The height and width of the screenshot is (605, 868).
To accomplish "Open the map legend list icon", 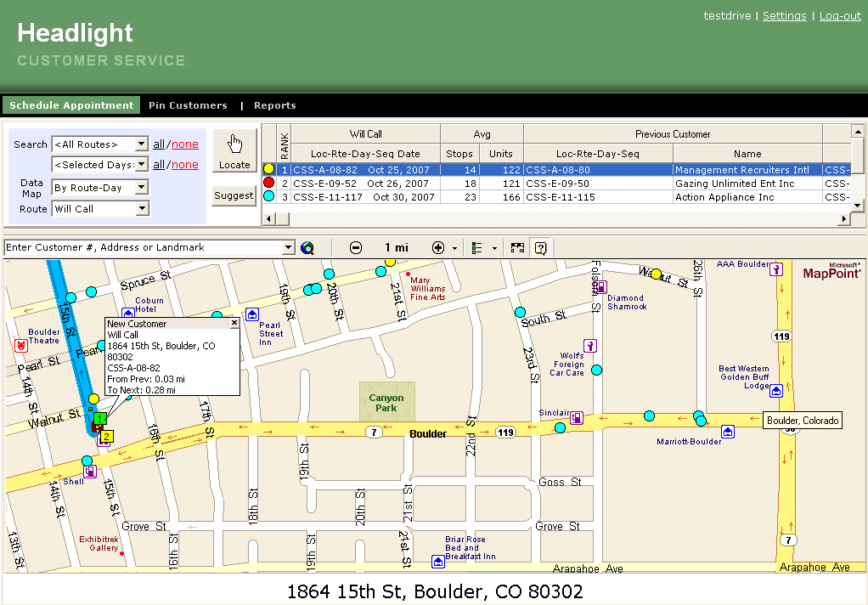I will point(477,248).
